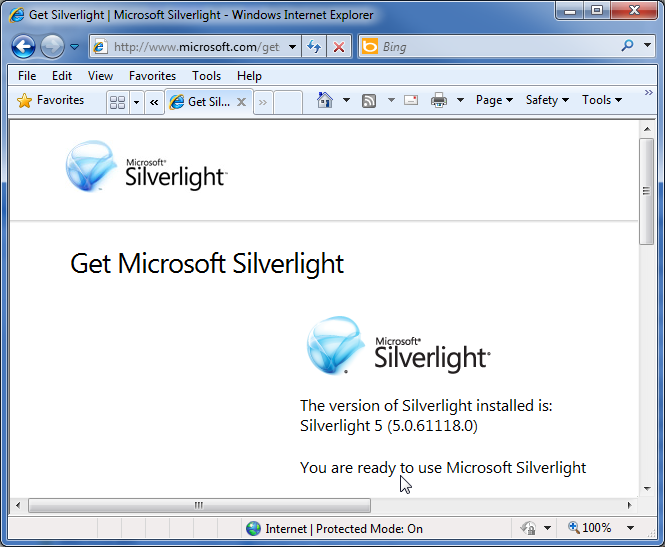Click the Silverlight 5 (5.0.61118.0) version text
Viewport: 665px width, 547px height.
click(x=389, y=426)
